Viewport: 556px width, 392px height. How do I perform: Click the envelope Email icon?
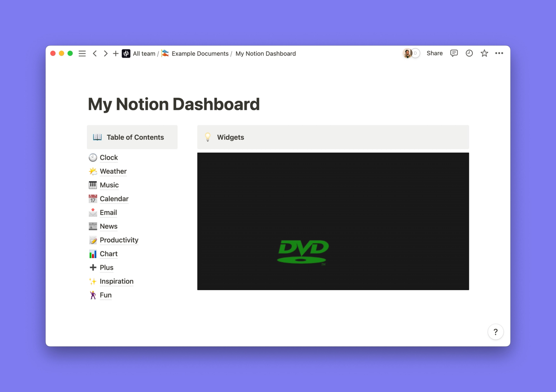(x=93, y=212)
